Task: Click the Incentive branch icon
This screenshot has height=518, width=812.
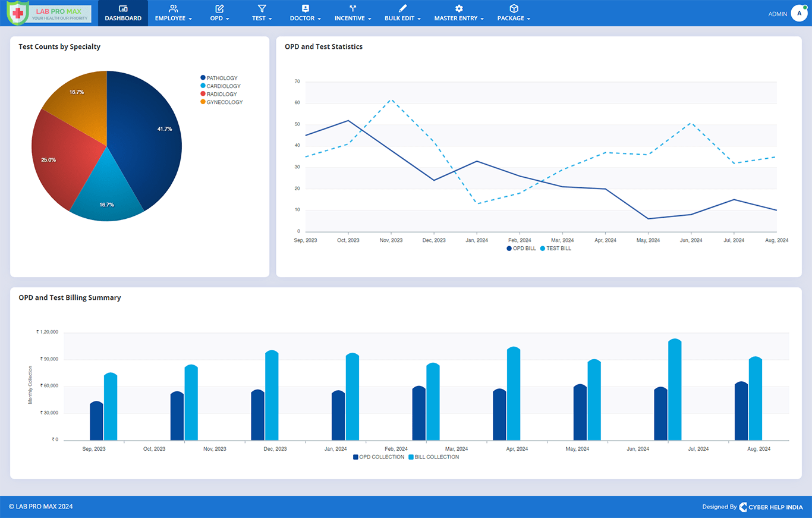Action: (353, 8)
